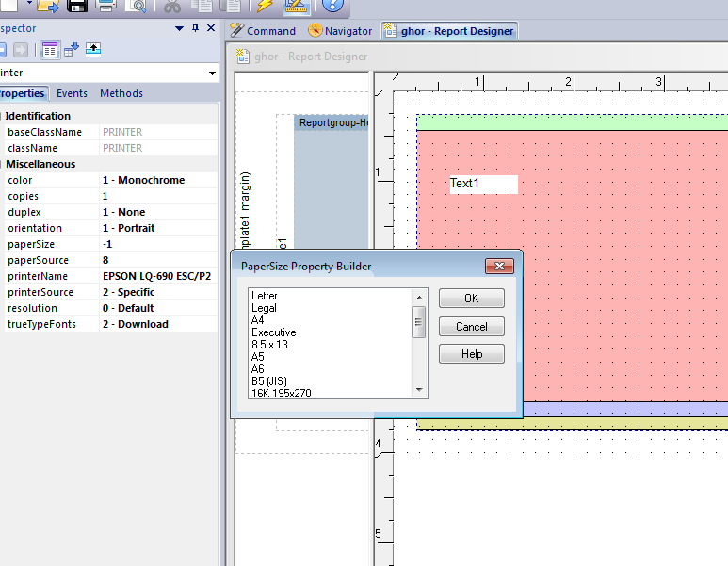Select the Text1 object in the report
Image resolution: width=728 pixels, height=566 pixels.
[x=483, y=184]
